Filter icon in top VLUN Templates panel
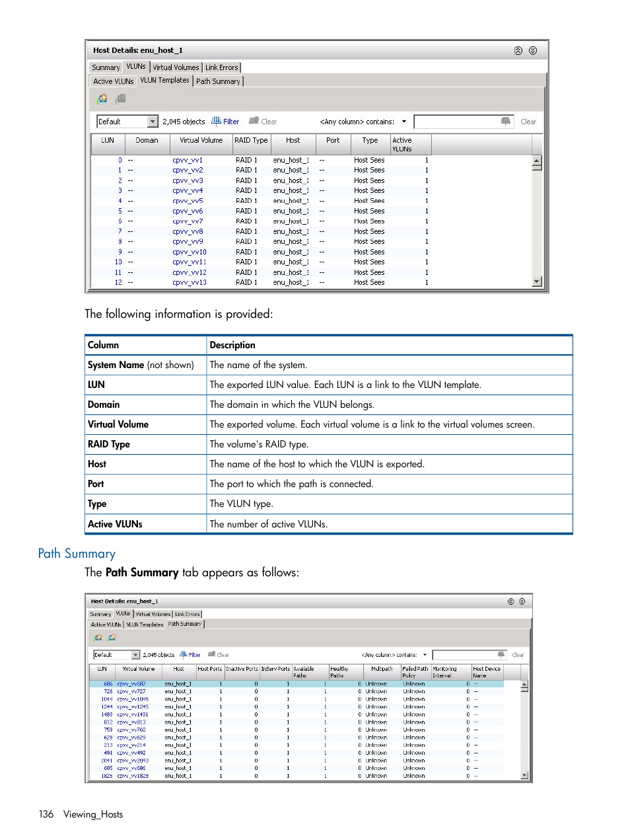 tap(216, 121)
